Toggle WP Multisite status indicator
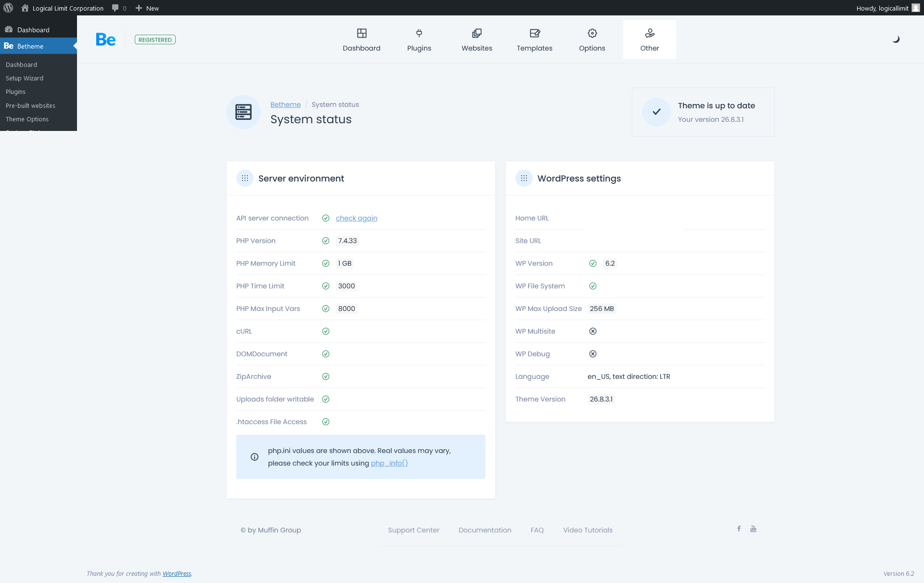Image resolution: width=924 pixels, height=583 pixels. pos(592,331)
